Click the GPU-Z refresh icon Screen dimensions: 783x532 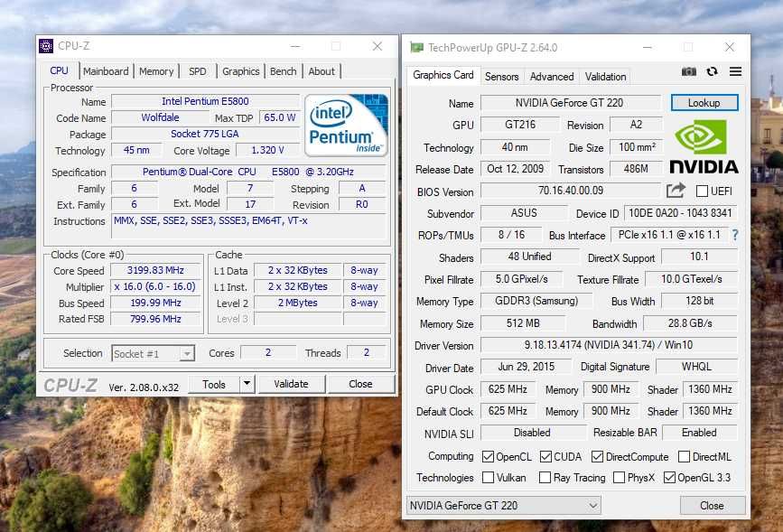click(x=712, y=71)
